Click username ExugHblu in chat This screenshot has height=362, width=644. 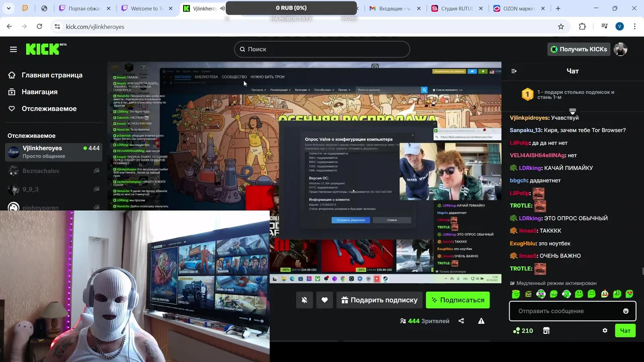pyautogui.click(x=523, y=243)
